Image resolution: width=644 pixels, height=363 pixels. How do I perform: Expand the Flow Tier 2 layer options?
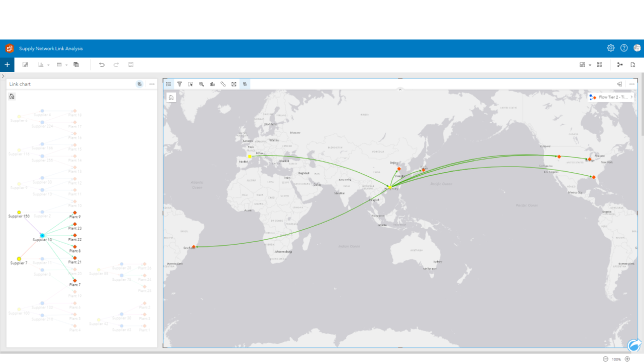point(631,97)
